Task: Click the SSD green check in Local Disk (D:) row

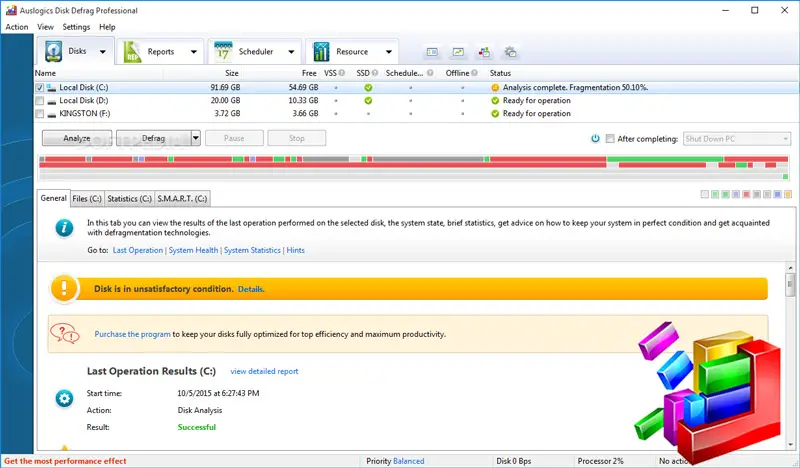Action: pos(368,101)
